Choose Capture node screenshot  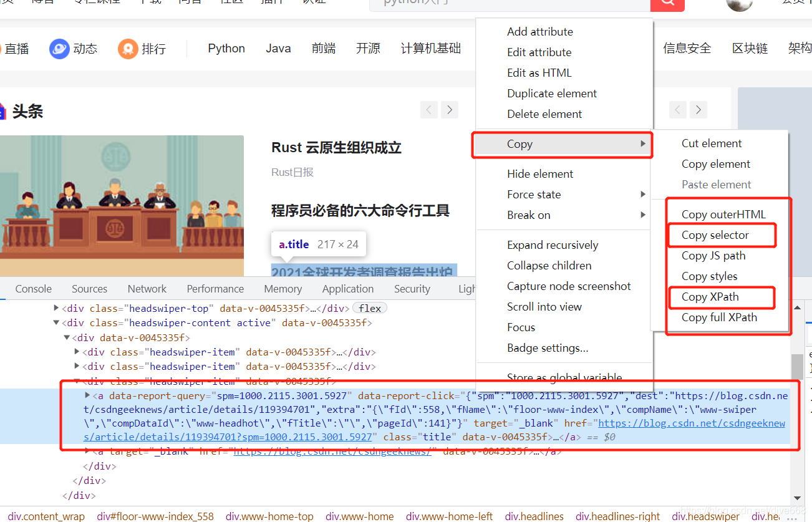point(569,286)
